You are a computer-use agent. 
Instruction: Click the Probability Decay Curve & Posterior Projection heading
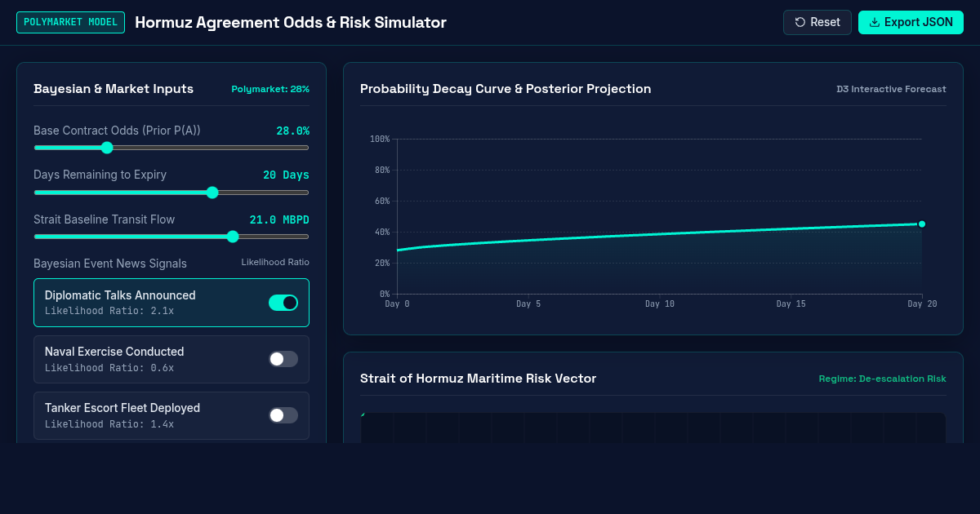pos(506,89)
